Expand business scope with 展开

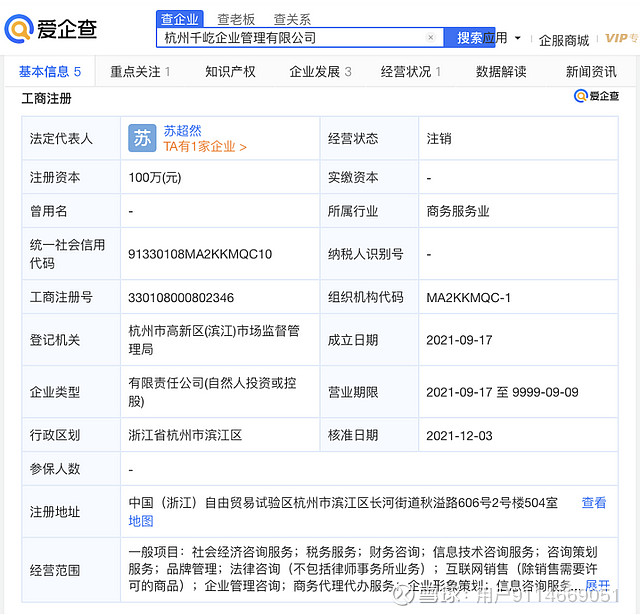598,586
